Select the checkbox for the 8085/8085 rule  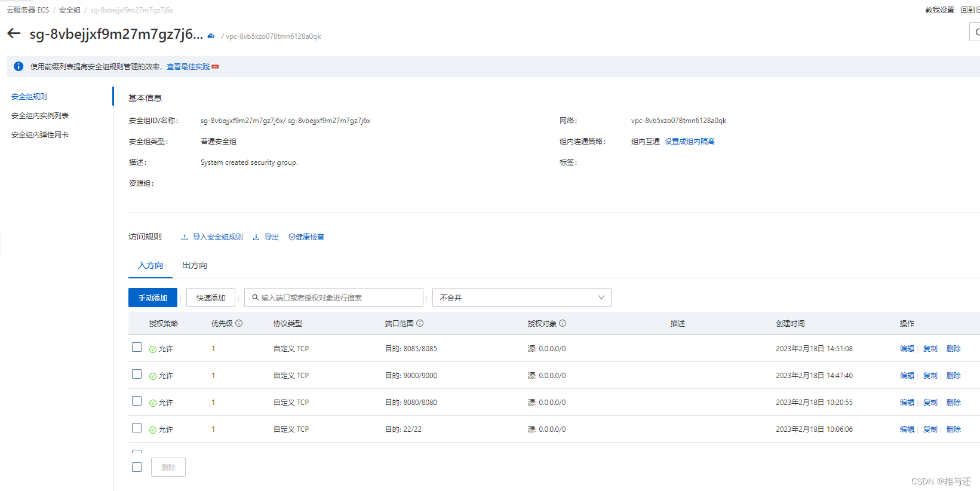137,347
